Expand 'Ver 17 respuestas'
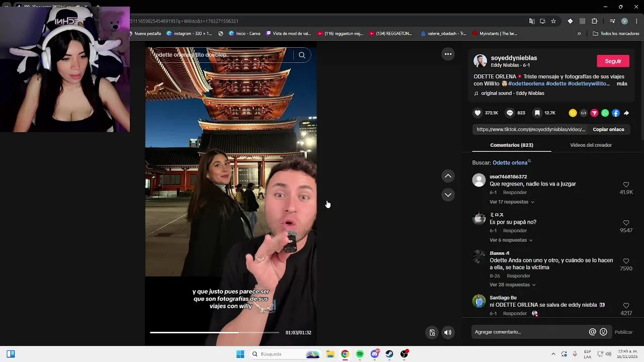The width and height of the screenshot is (644, 362). (x=512, y=202)
